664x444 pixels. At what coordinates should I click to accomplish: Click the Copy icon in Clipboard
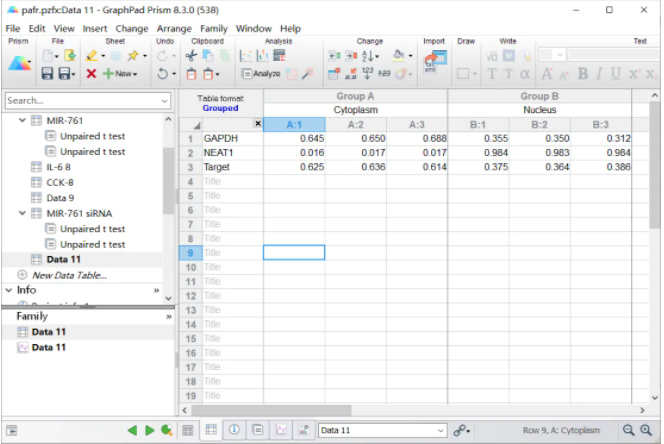coord(208,56)
